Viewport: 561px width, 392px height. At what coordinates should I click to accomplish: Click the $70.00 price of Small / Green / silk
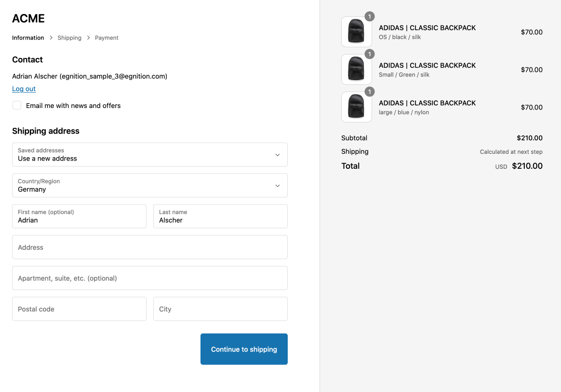tap(532, 70)
